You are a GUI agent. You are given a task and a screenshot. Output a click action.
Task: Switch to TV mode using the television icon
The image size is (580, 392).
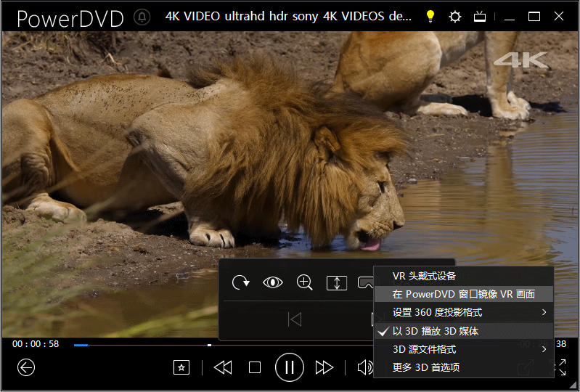click(x=479, y=17)
